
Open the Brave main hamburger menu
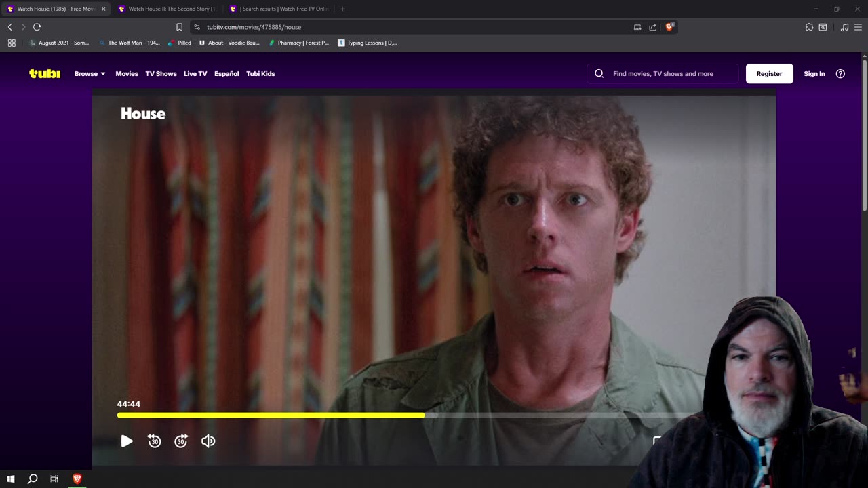click(x=859, y=27)
